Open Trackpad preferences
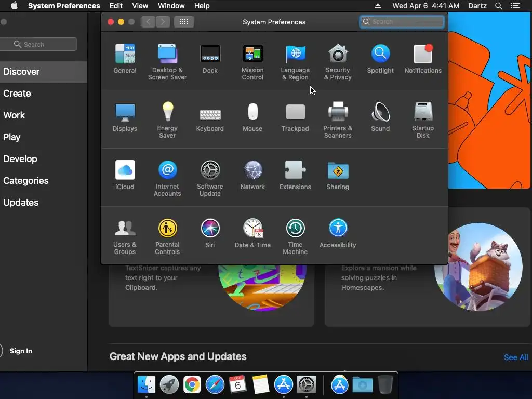The image size is (532, 399). point(295,117)
